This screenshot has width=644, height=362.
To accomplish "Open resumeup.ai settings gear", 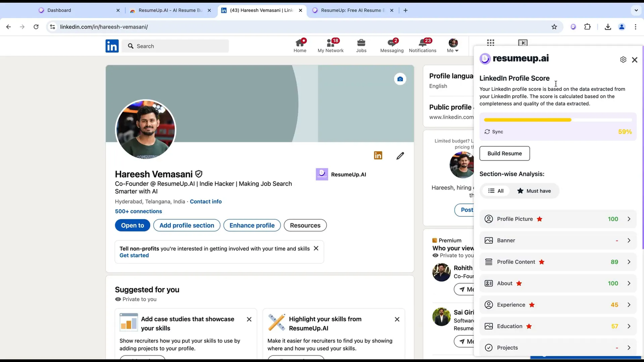I will tap(623, 60).
